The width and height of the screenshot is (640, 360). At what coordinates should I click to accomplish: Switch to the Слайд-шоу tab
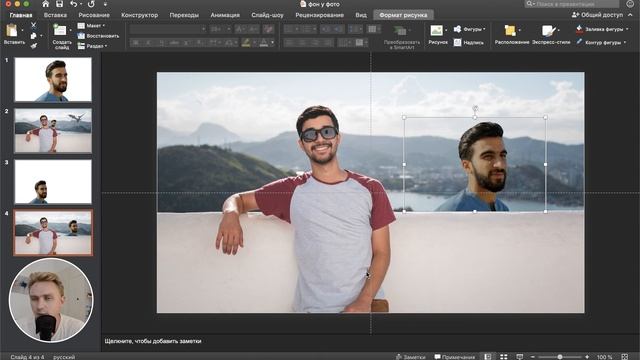pos(267,15)
